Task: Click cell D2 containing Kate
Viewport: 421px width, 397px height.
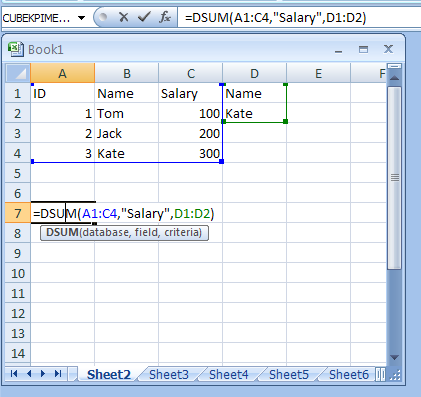Action: (x=254, y=113)
